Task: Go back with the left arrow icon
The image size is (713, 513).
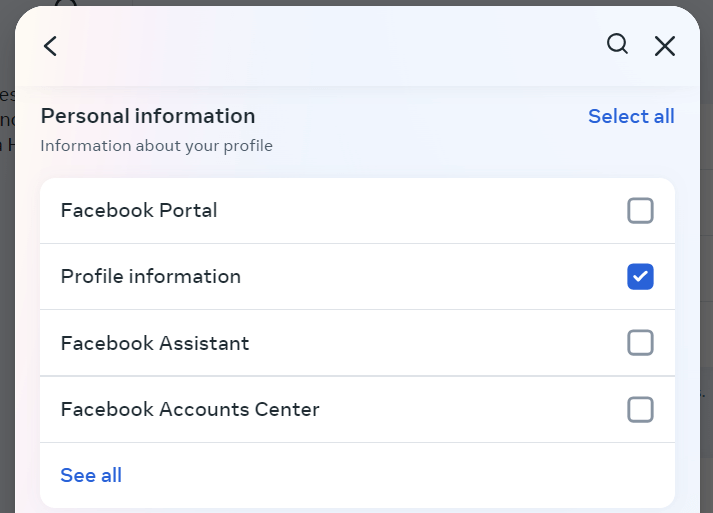Action: [50, 46]
